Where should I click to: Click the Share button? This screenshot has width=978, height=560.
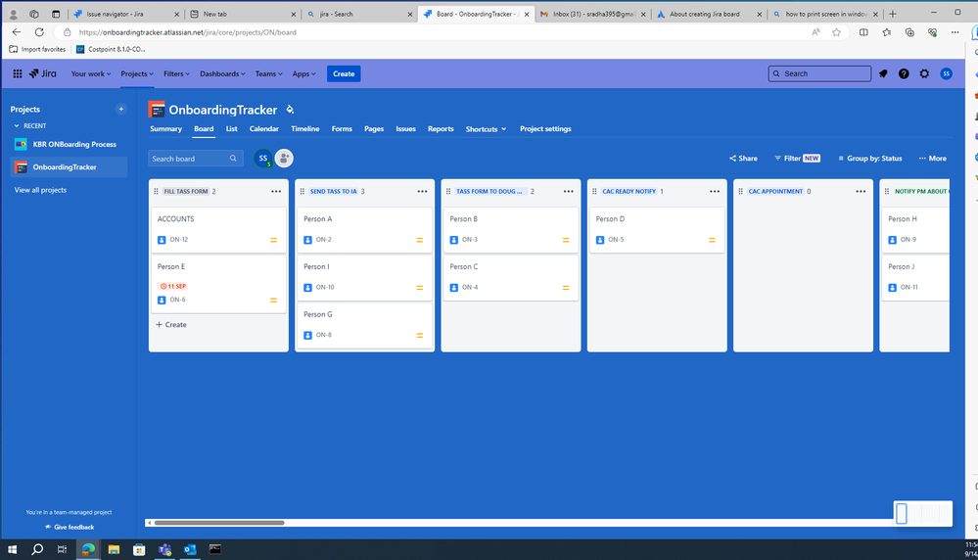[743, 159]
